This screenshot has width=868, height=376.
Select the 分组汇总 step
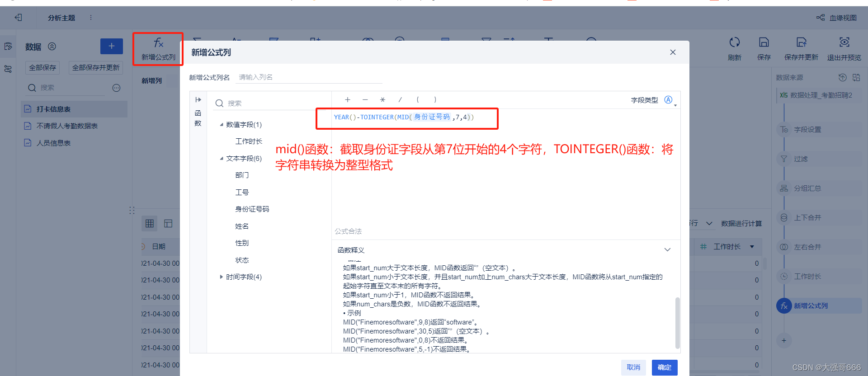pos(820,188)
